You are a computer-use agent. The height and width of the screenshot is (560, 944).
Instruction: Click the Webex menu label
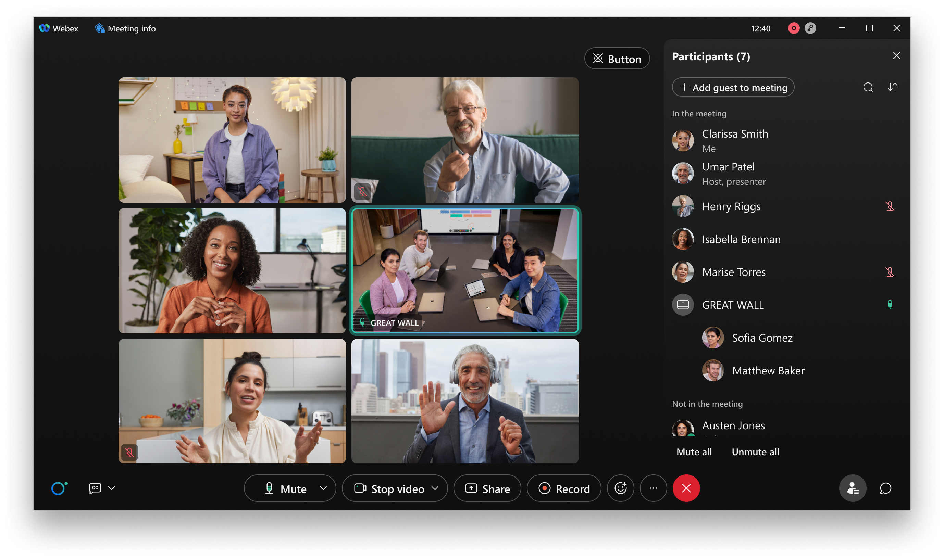[x=59, y=28]
